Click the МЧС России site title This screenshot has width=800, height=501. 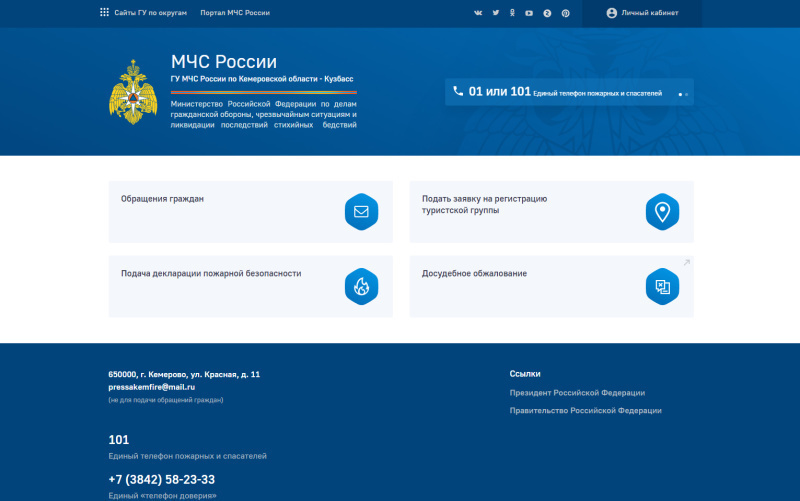(224, 62)
